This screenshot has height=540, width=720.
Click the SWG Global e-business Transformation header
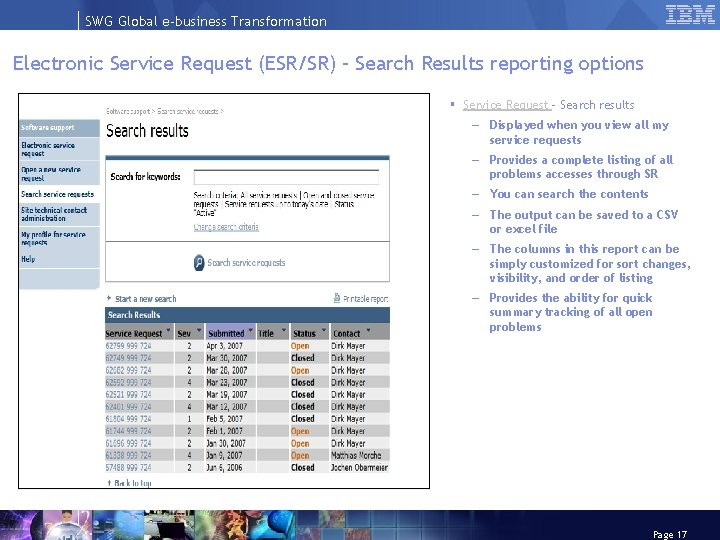tap(206, 21)
